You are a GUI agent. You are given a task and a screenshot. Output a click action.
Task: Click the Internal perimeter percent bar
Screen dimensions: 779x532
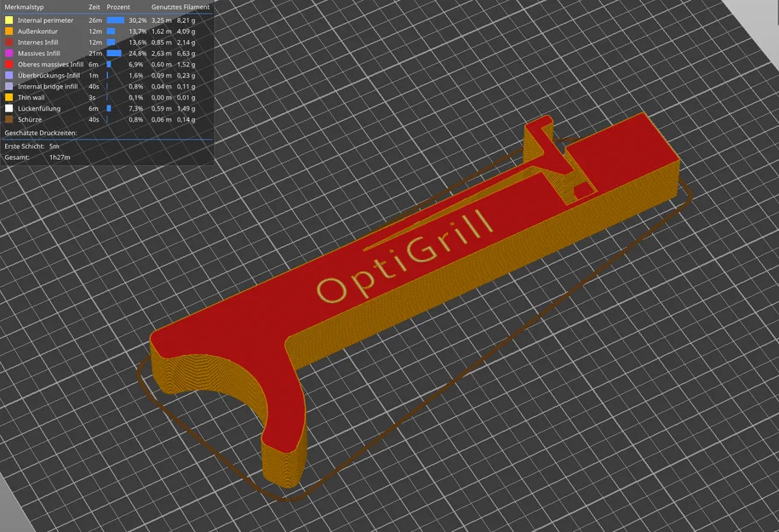tap(115, 20)
